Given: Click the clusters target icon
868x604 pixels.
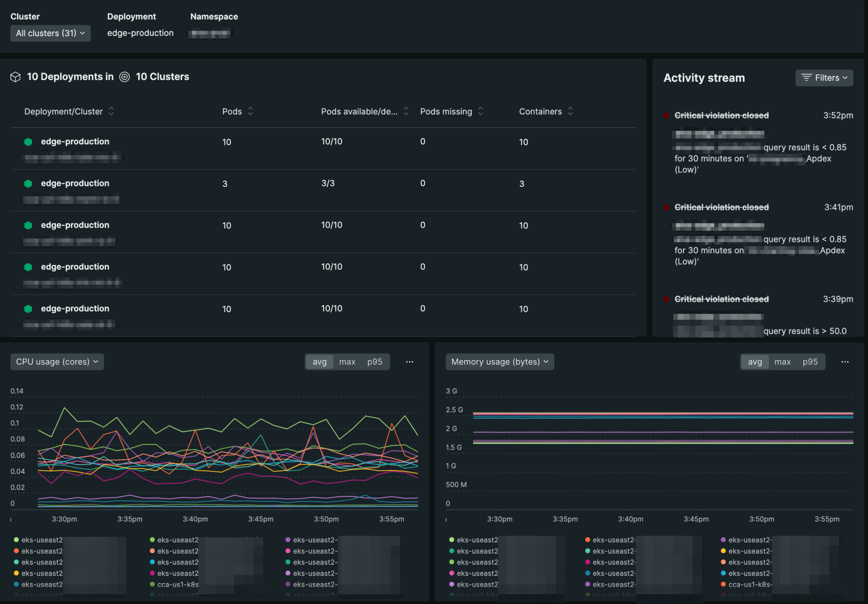Looking at the screenshot, I should pyautogui.click(x=124, y=77).
